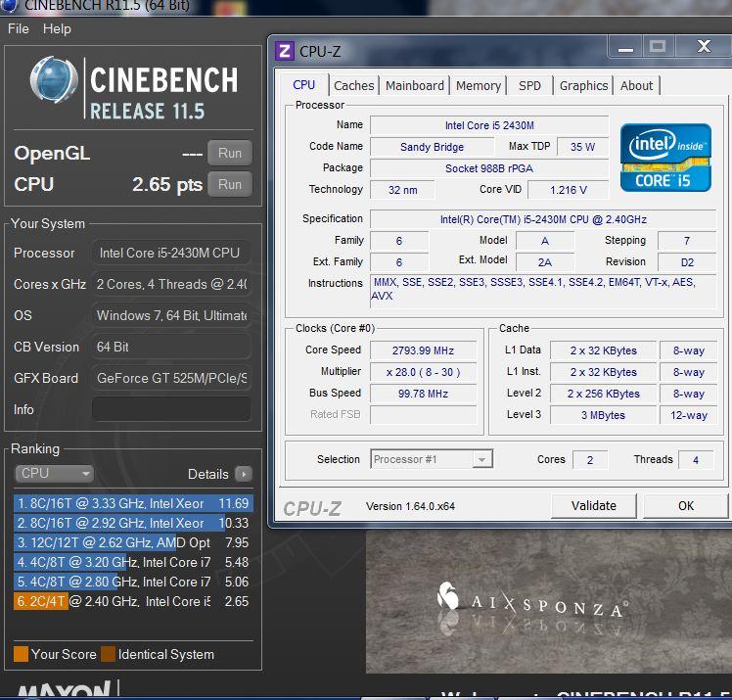This screenshot has height=700, width=732.
Task: Switch to the Memory tab
Action: click(478, 86)
